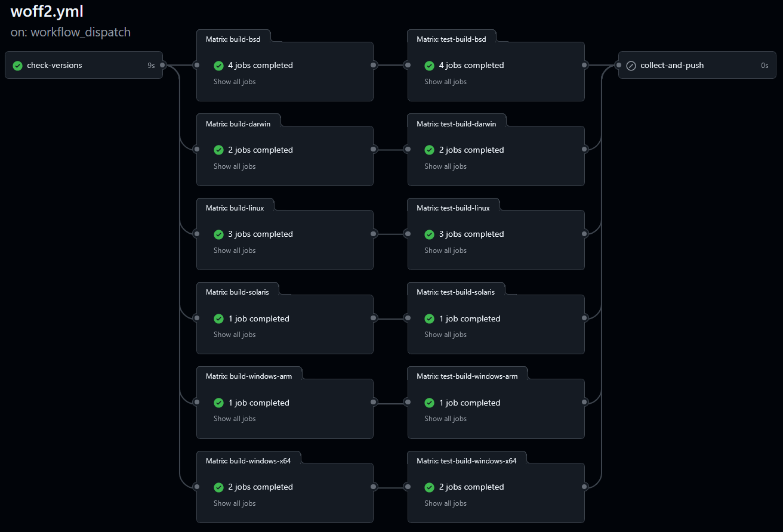Open "2 jobs completed" in build-darwin
Viewport: 783px width, 532px height.
260,150
